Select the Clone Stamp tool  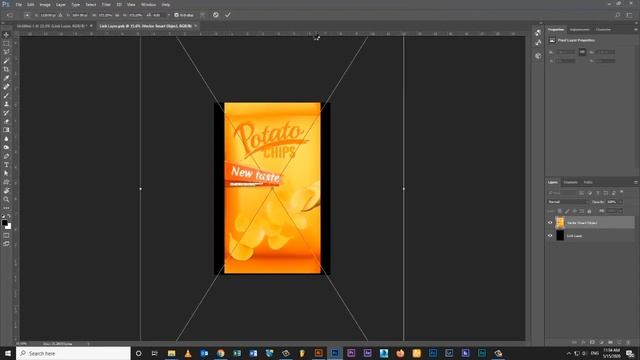click(x=6, y=104)
